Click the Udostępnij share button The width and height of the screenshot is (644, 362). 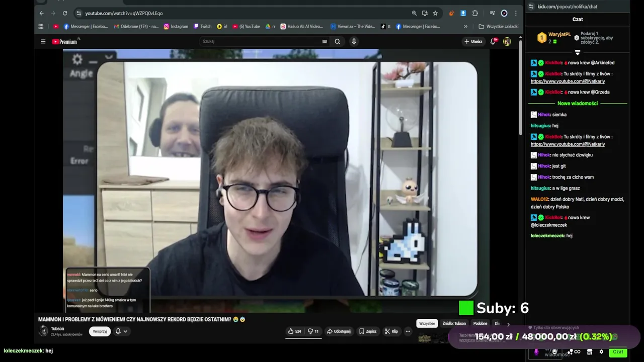tap(339, 331)
